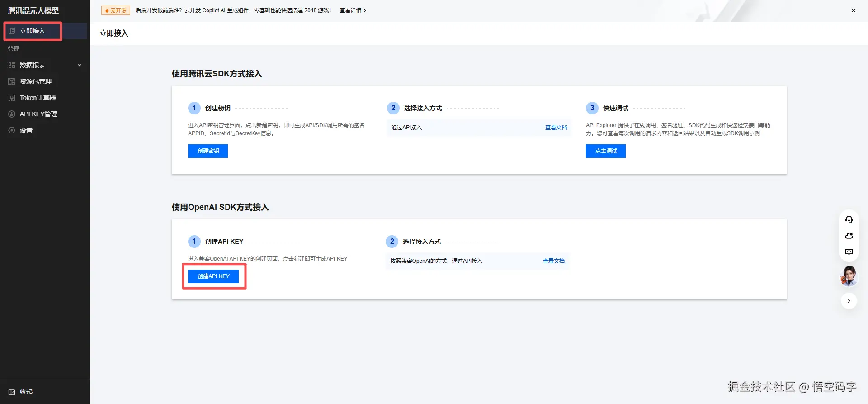868x404 pixels.
Task: Click the Token计算器 calculator icon
Action: click(12, 98)
